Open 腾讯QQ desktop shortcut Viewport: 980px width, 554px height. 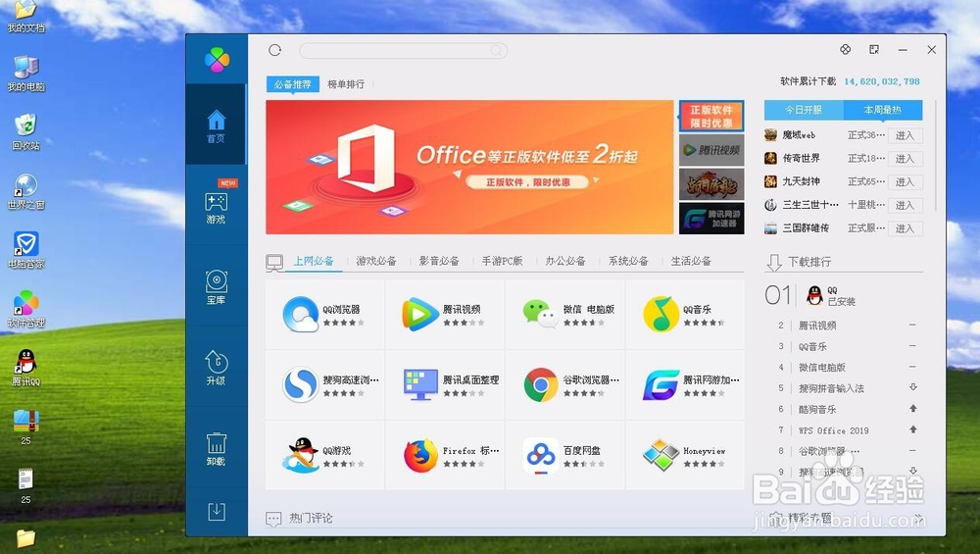click(x=25, y=368)
